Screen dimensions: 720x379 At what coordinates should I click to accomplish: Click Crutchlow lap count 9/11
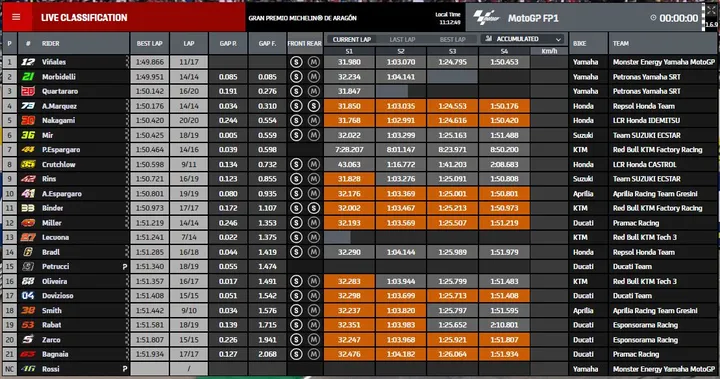tap(189, 164)
